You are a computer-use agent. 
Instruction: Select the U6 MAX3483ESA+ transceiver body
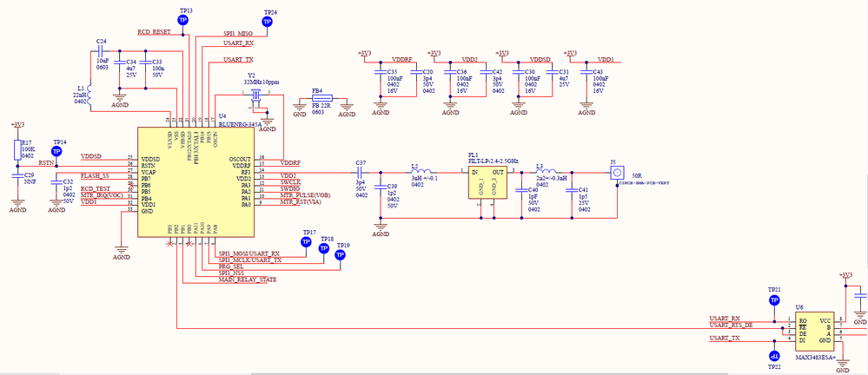click(814, 330)
